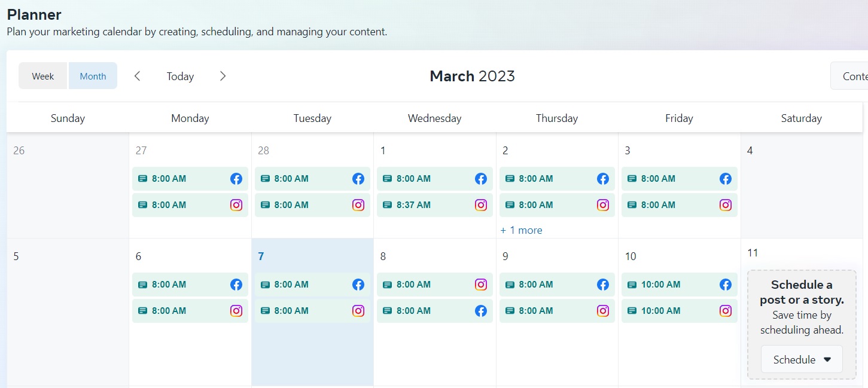
Task: Select Instagram icon on March 10 10:00 AM post
Action: coord(725,311)
